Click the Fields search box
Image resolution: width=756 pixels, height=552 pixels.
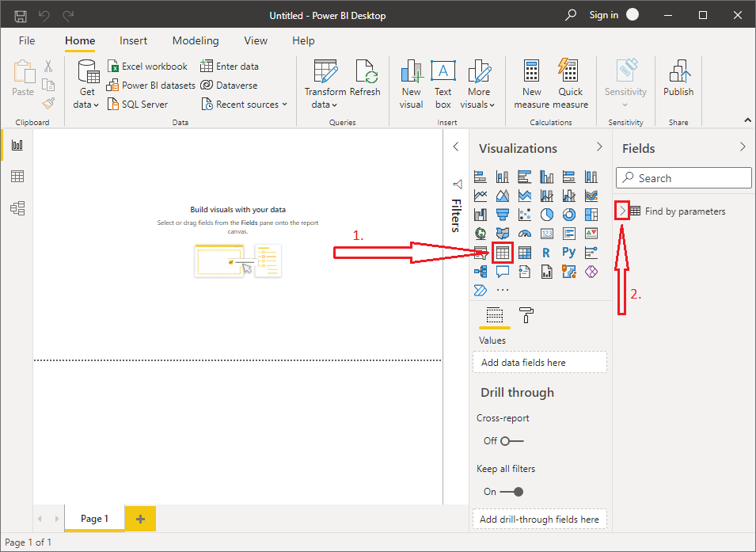[684, 178]
